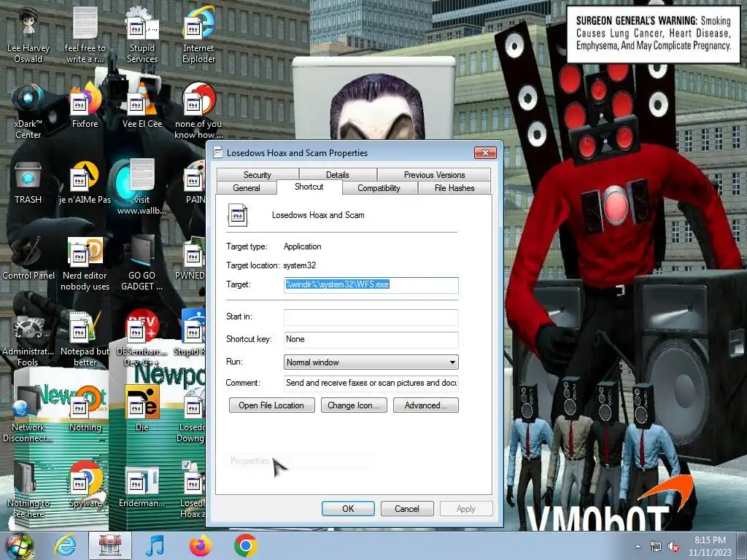Screen dimensions: 747x560
Task: Switch to the Details tab
Action: 337,175
